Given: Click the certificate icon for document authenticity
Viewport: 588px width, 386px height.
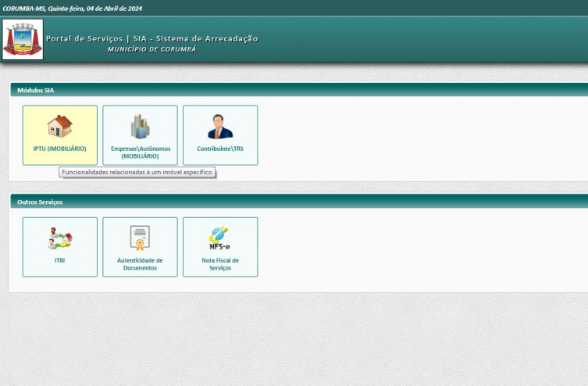Looking at the screenshot, I should (x=140, y=237).
